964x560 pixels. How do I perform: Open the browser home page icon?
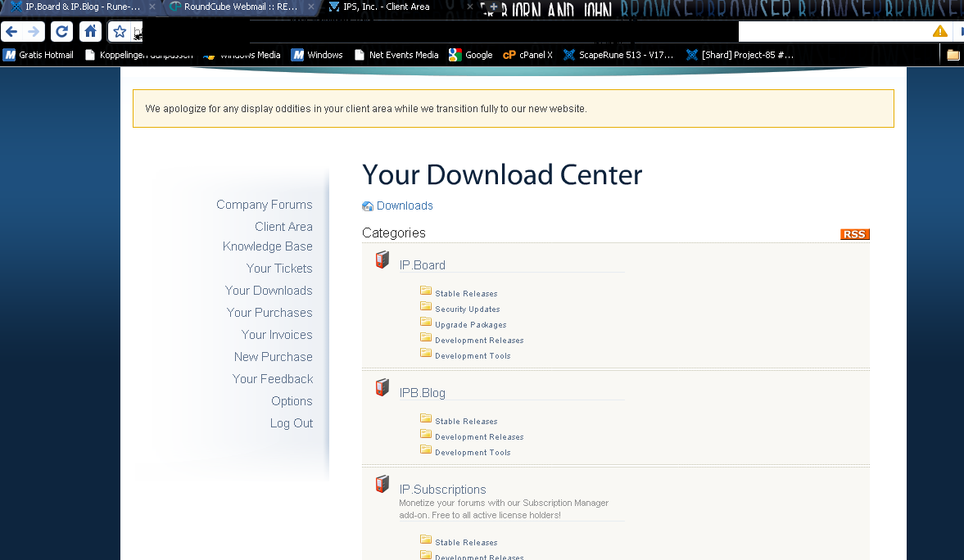click(x=90, y=31)
